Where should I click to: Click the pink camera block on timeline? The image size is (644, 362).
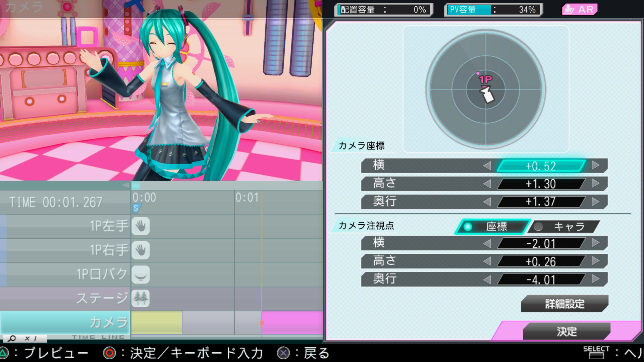(292, 322)
